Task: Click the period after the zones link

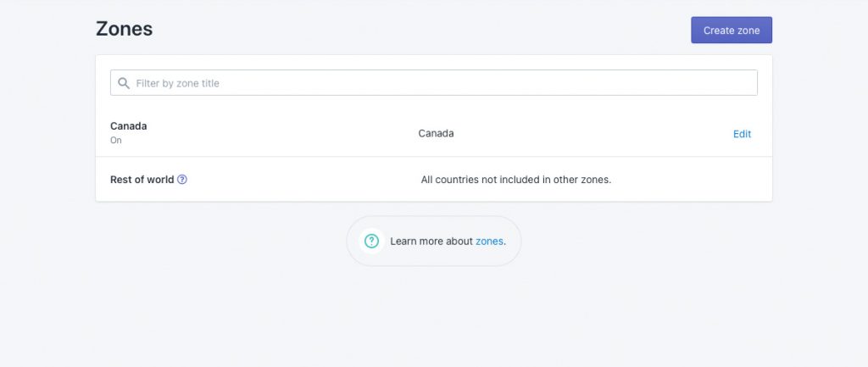Action: [x=505, y=243]
